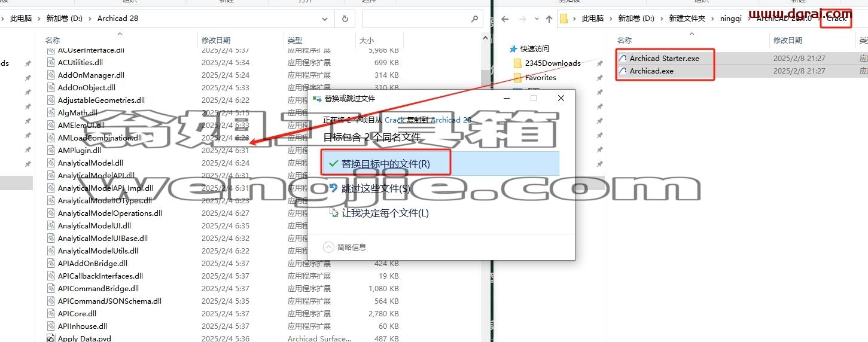This screenshot has width=868, height=342.
Task: Click Crack source link in dialog
Action: click(394, 120)
